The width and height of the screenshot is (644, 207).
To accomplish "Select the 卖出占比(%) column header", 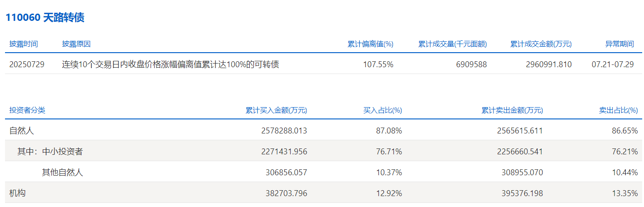I will click(618, 110).
